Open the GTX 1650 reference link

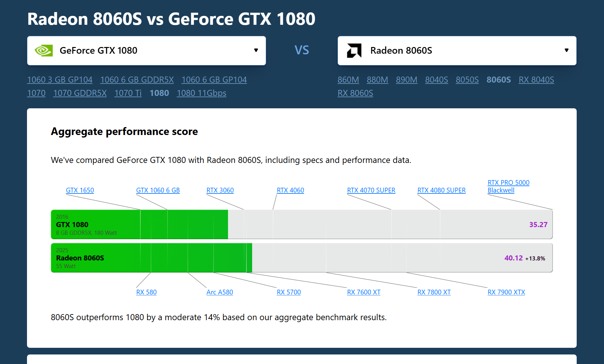pos(80,190)
